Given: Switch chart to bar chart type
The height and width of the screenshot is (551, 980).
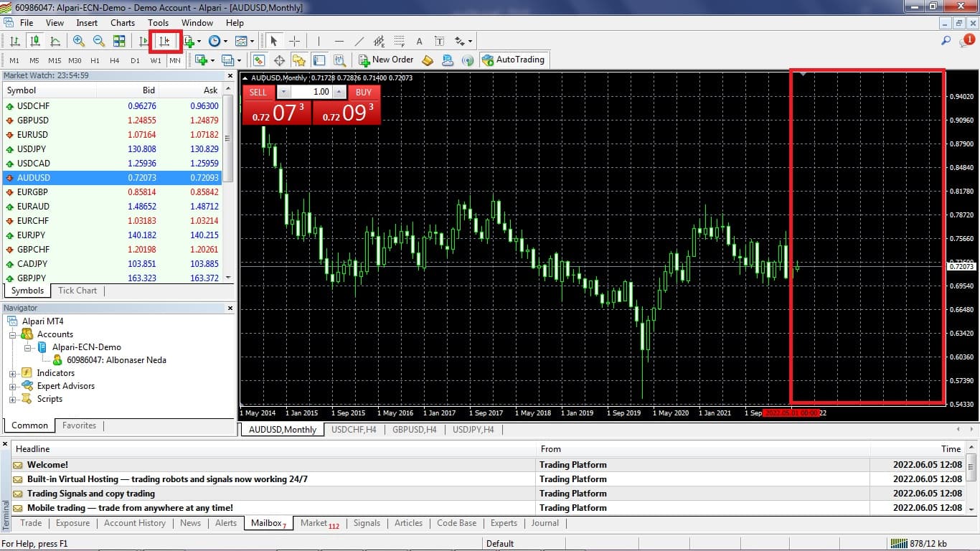Looking at the screenshot, I should tap(14, 42).
